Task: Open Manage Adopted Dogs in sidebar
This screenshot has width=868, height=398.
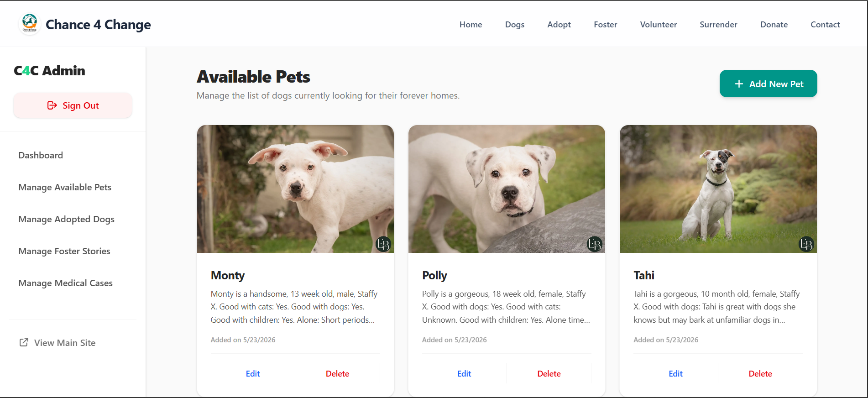Action: (x=67, y=219)
